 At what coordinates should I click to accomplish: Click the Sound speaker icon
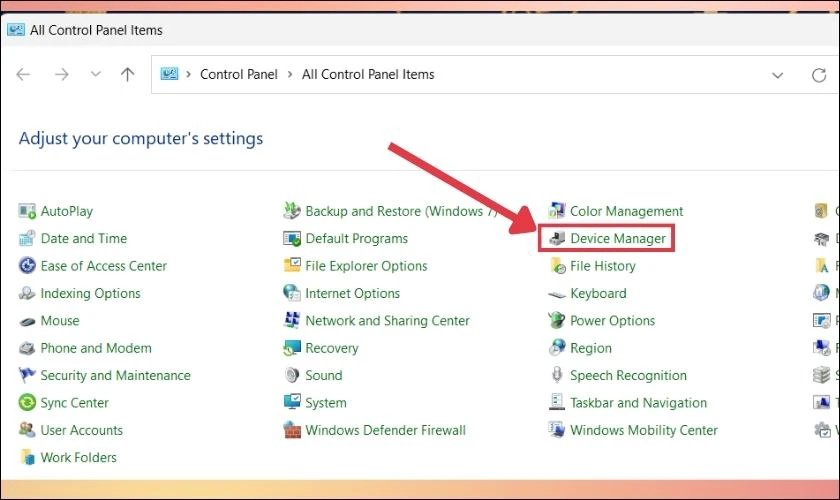pos(292,375)
